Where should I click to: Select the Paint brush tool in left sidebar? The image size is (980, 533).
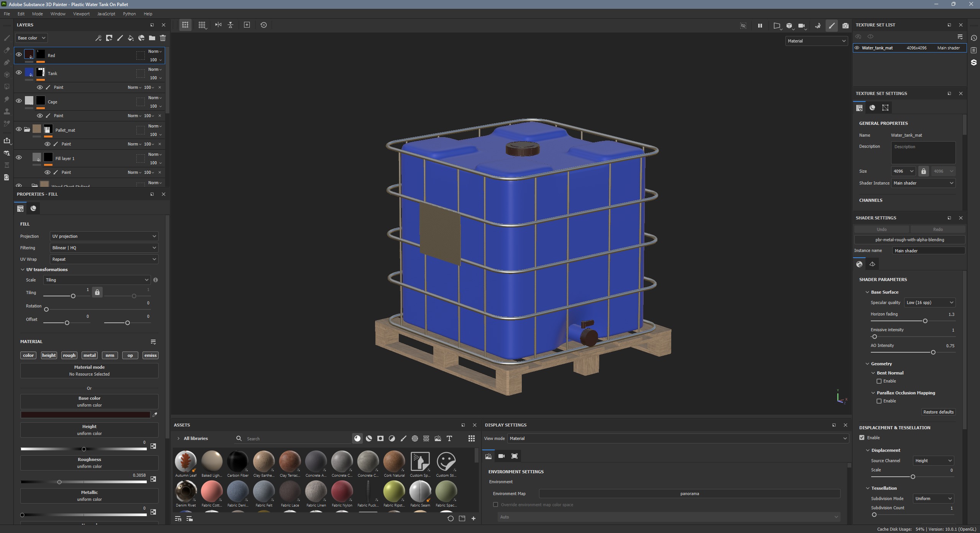[7, 38]
